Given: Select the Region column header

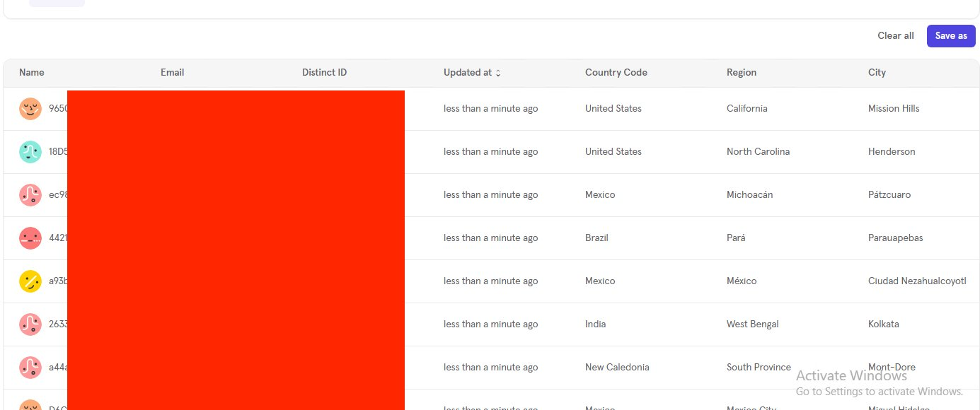Looking at the screenshot, I should [741, 73].
